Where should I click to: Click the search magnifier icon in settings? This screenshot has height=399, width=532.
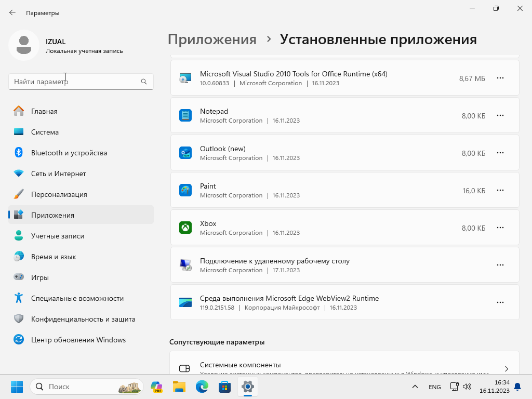click(x=144, y=82)
